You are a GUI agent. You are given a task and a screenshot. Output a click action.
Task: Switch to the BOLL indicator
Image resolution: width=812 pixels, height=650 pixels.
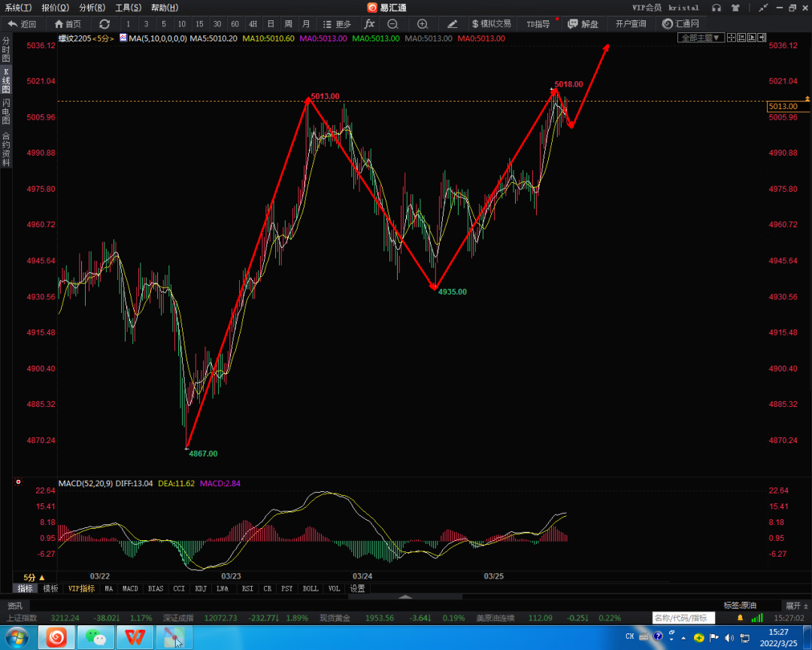point(311,588)
